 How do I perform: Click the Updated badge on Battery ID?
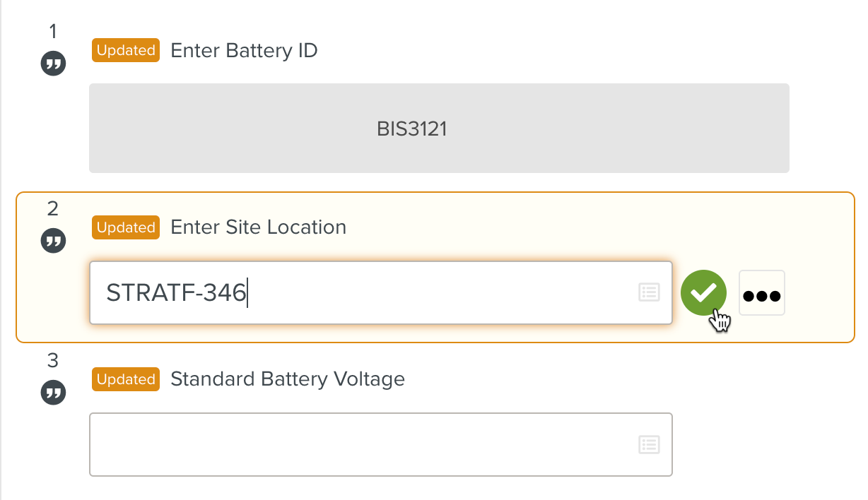[x=126, y=50]
